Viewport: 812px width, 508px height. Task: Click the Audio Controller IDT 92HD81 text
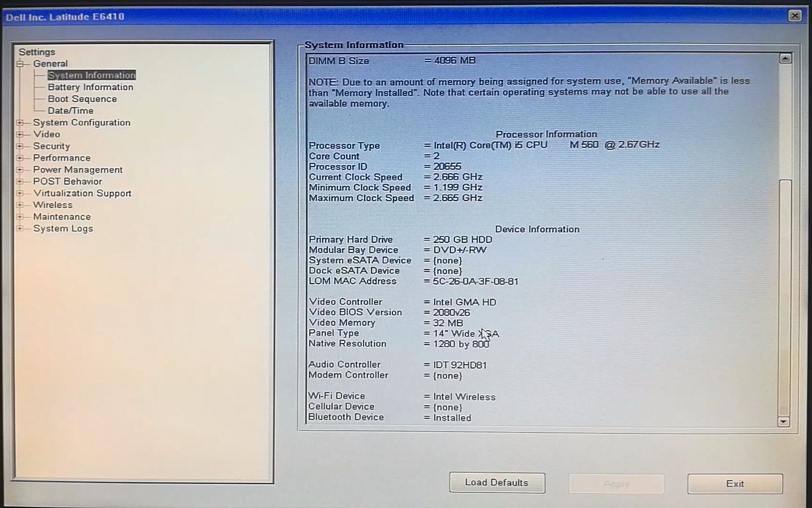click(460, 365)
